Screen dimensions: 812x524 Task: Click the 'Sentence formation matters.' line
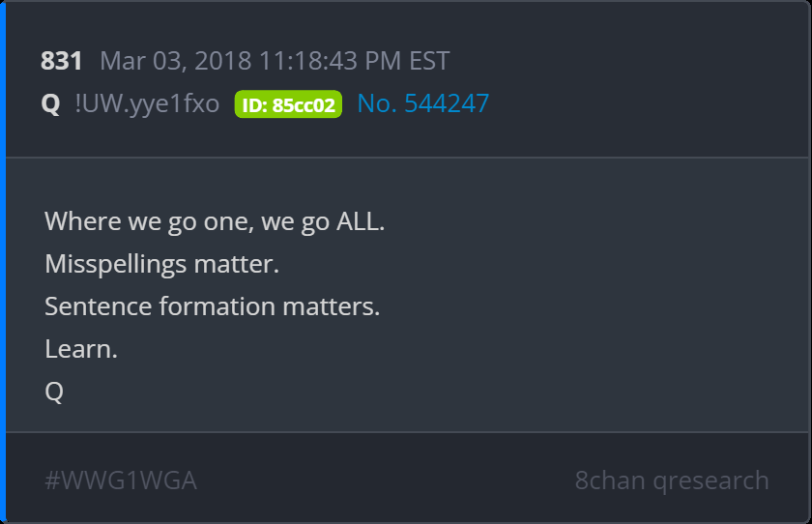point(213,306)
